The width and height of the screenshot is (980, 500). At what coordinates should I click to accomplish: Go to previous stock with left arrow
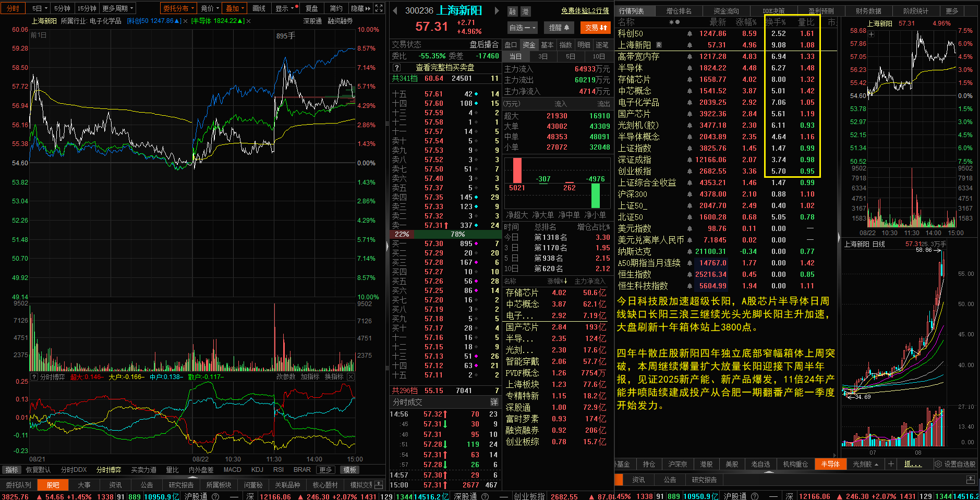point(395,11)
